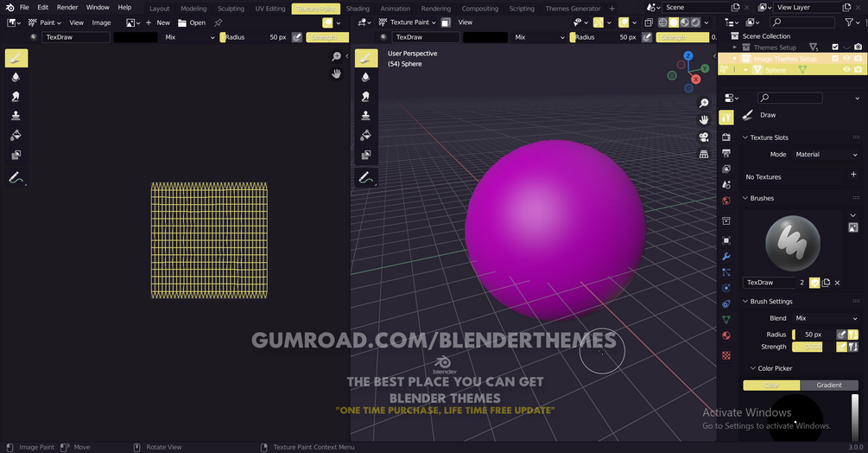
Task: Click the pan hand icon in image editor
Action: (x=336, y=73)
